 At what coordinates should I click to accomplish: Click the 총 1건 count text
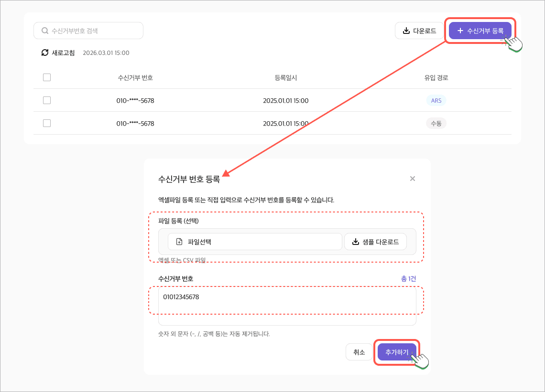[408, 279]
